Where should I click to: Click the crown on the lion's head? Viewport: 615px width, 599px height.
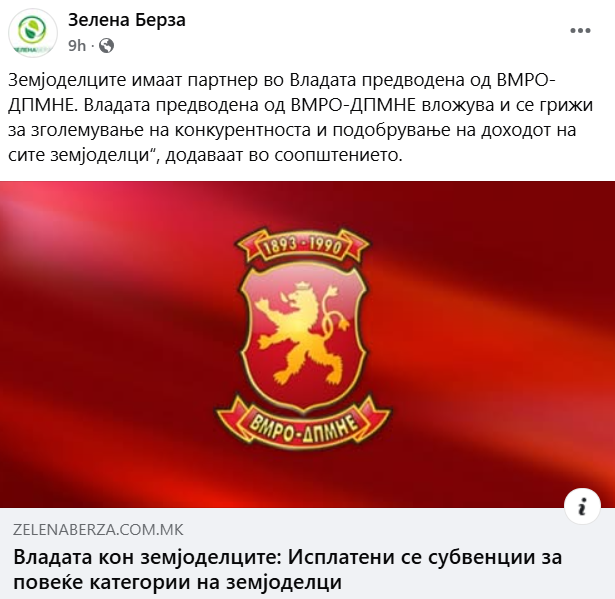[302, 286]
